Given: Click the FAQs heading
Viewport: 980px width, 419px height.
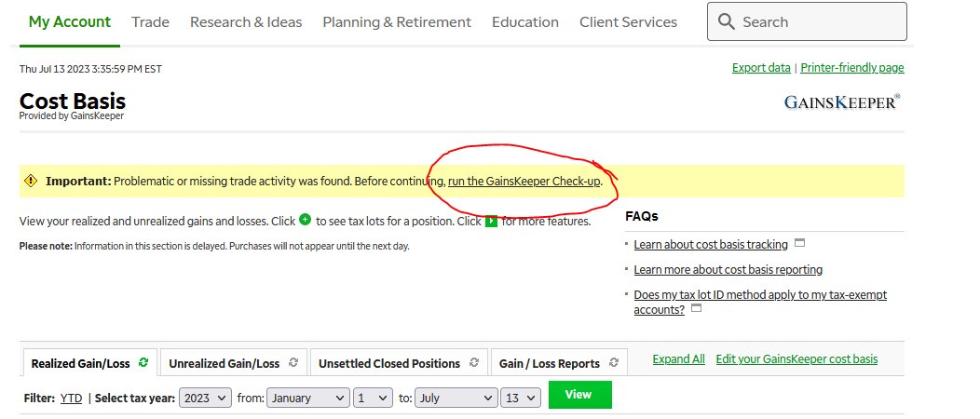Looking at the screenshot, I should coord(642,216).
